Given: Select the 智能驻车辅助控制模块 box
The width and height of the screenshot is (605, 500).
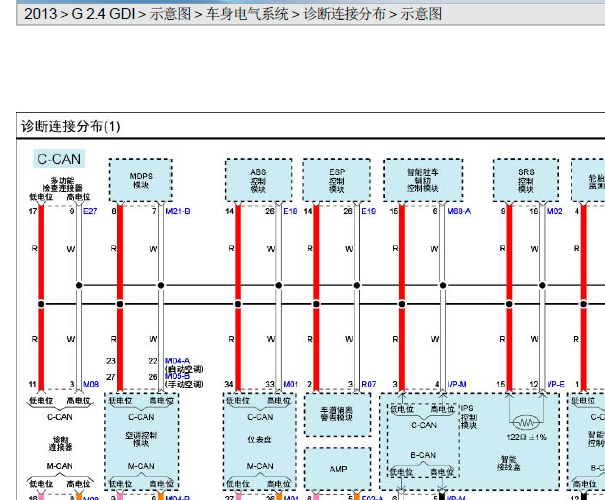Looking at the screenshot, I should coord(423,180).
